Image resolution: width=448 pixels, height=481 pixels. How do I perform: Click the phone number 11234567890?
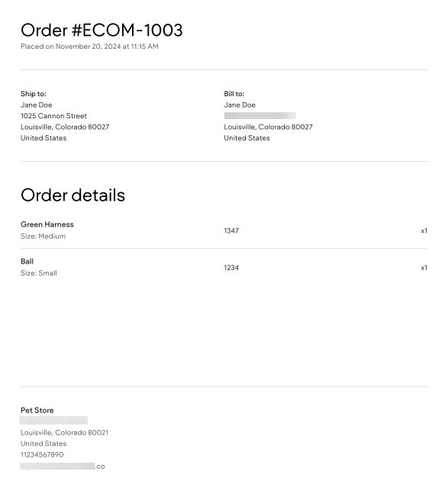tap(42, 454)
